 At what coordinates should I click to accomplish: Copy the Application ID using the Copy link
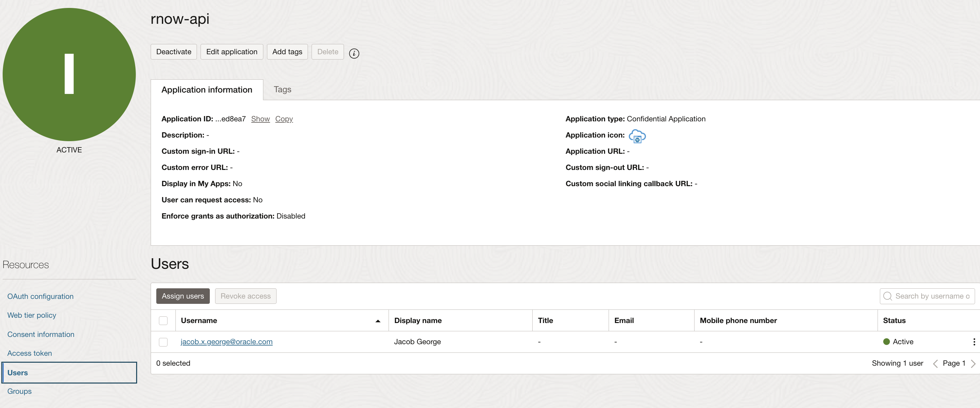pos(284,118)
